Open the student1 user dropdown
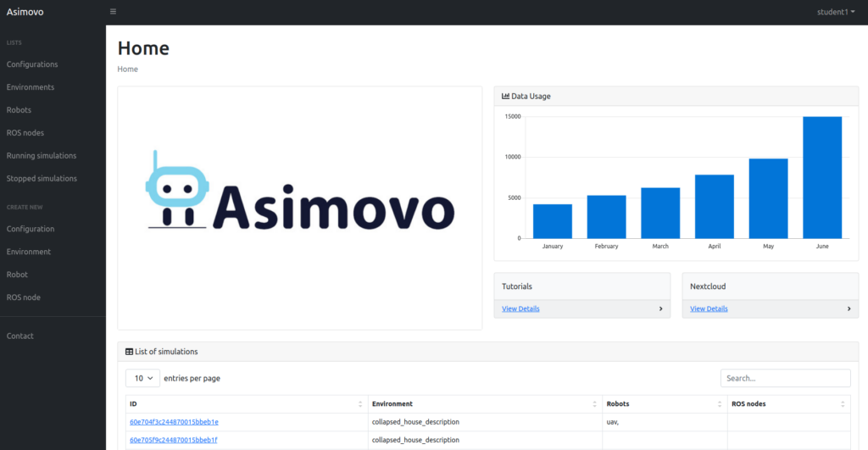Viewport: 868px width, 450px height. pyautogui.click(x=835, y=12)
